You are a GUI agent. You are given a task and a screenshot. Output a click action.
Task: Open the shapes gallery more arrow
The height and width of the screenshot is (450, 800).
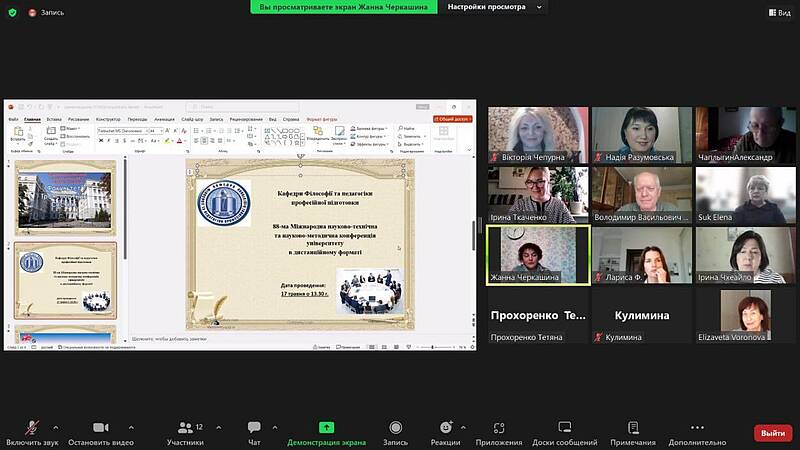tap(303, 143)
